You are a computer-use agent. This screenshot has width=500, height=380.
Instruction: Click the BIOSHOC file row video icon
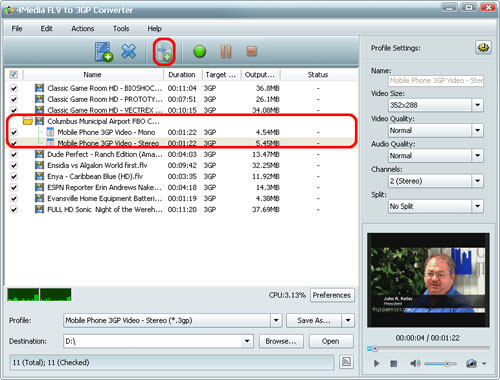click(39, 88)
